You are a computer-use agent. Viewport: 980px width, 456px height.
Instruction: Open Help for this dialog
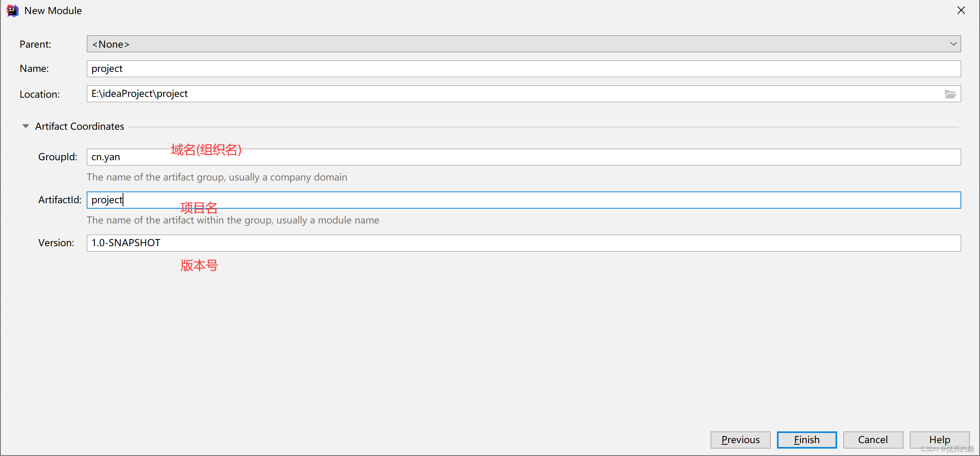[939, 440]
